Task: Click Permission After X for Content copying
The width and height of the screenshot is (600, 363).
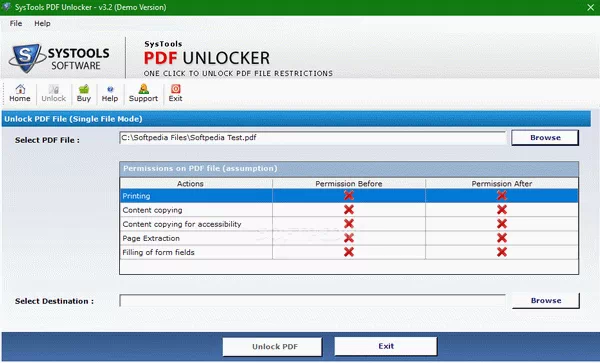Action: click(502, 210)
